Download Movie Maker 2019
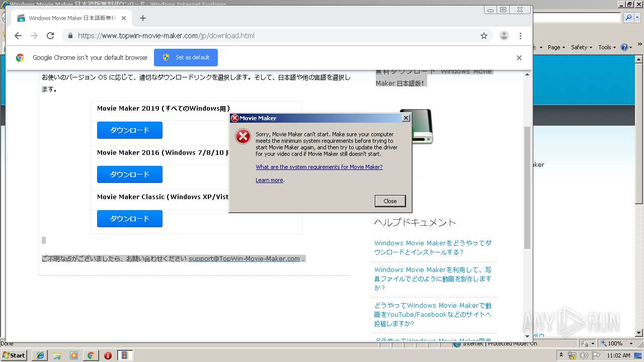This screenshot has height=362, width=644. pyautogui.click(x=130, y=130)
